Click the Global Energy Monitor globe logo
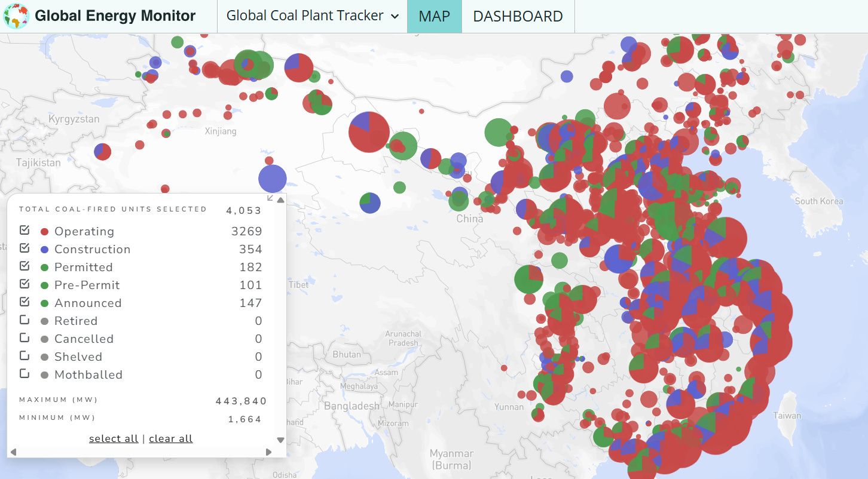The height and width of the screenshot is (479, 868). click(x=16, y=16)
